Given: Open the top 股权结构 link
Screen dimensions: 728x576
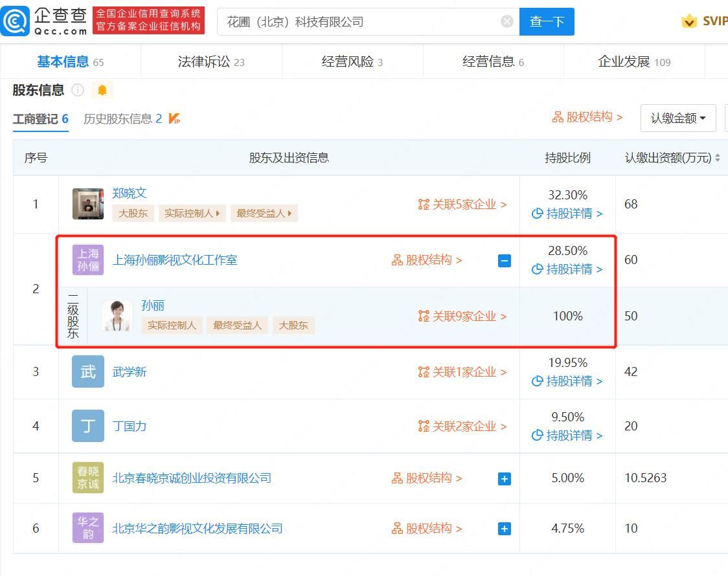Looking at the screenshot, I should [x=587, y=117].
